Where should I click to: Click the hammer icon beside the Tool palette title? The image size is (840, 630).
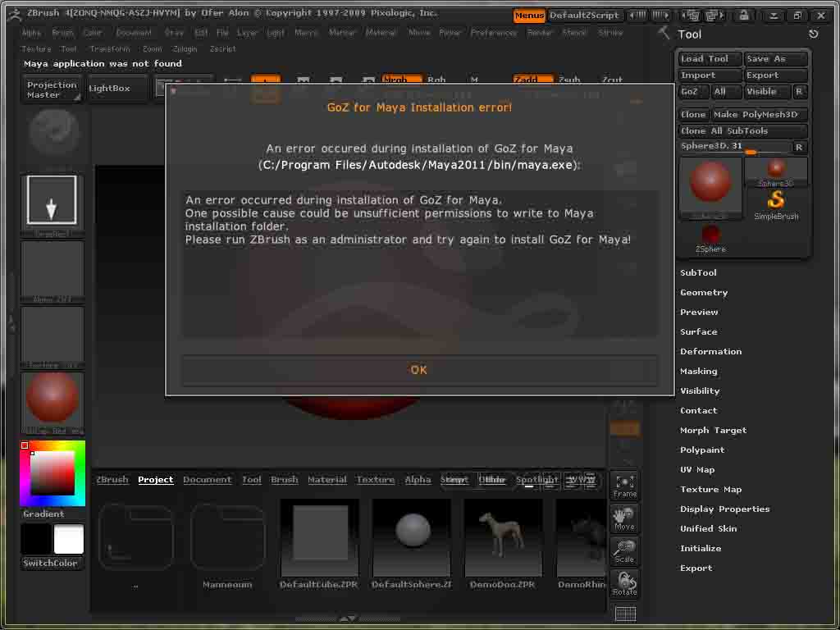(x=664, y=33)
